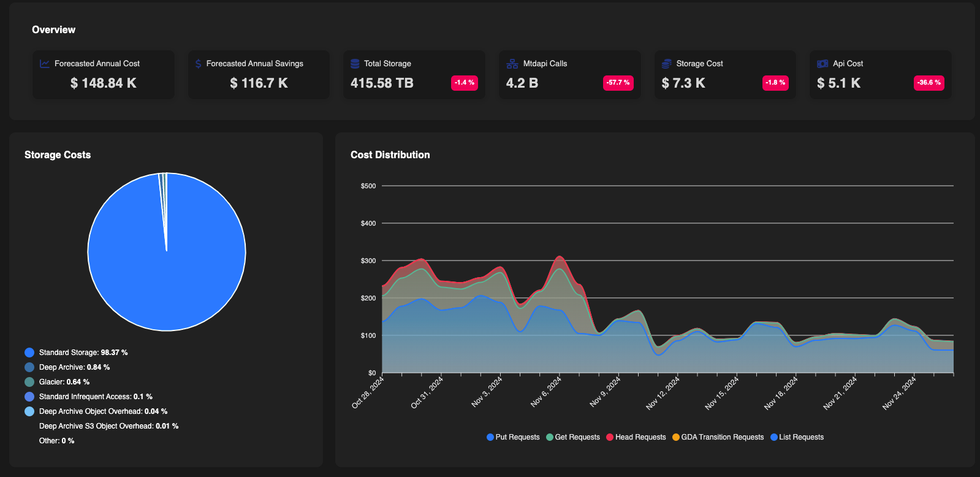The width and height of the screenshot is (980, 477).
Task: Click the $100 y-axis label
Action: tap(368, 335)
